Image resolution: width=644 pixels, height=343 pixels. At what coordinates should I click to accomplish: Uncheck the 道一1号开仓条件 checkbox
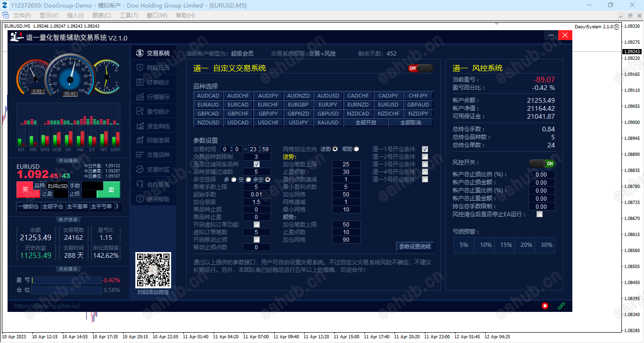coord(425,149)
